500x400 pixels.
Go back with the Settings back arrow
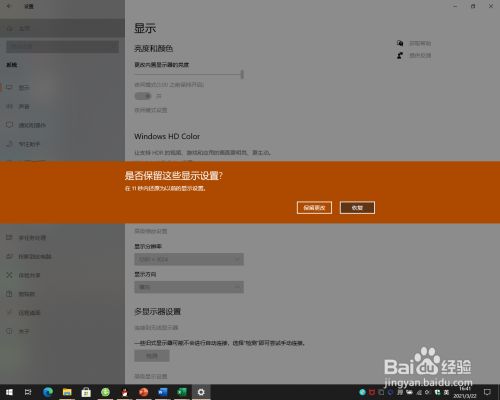pos(8,6)
